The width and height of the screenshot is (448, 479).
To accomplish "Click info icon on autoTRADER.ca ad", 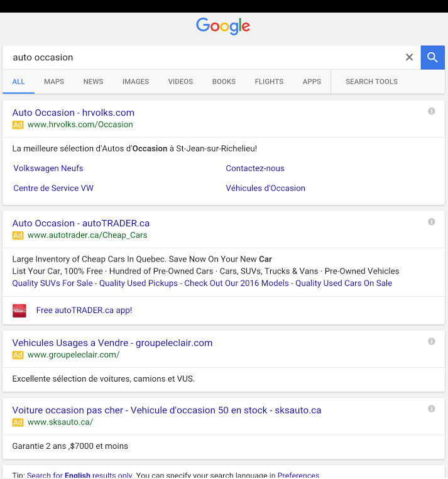I will click(432, 222).
